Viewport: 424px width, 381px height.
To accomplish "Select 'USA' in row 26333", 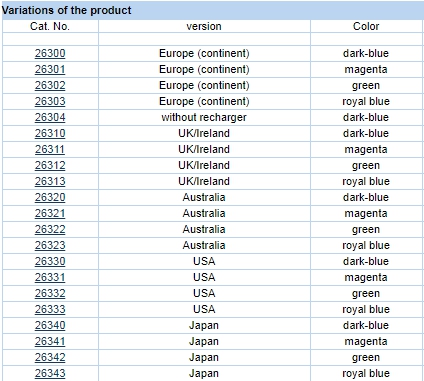I will coord(204,309).
